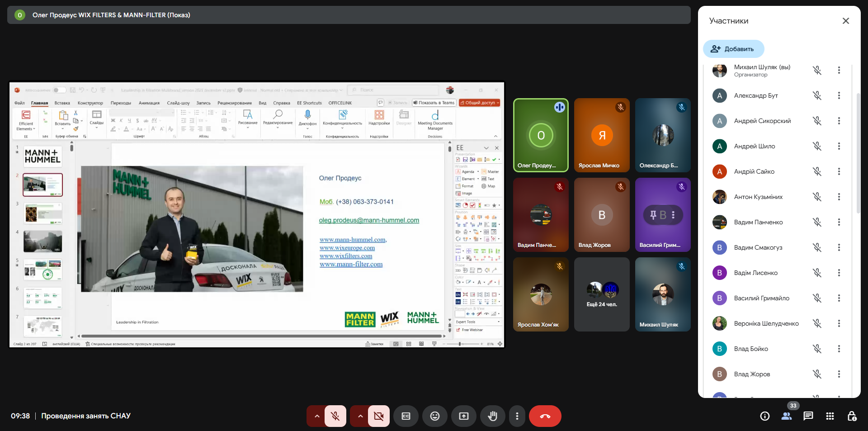Click Designer icon in the shared PowerPoint ribbon
The image size is (868, 431).
coord(404,115)
